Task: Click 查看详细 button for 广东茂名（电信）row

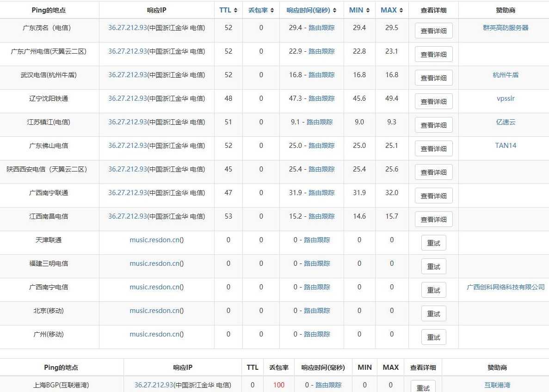Action: tap(433, 31)
